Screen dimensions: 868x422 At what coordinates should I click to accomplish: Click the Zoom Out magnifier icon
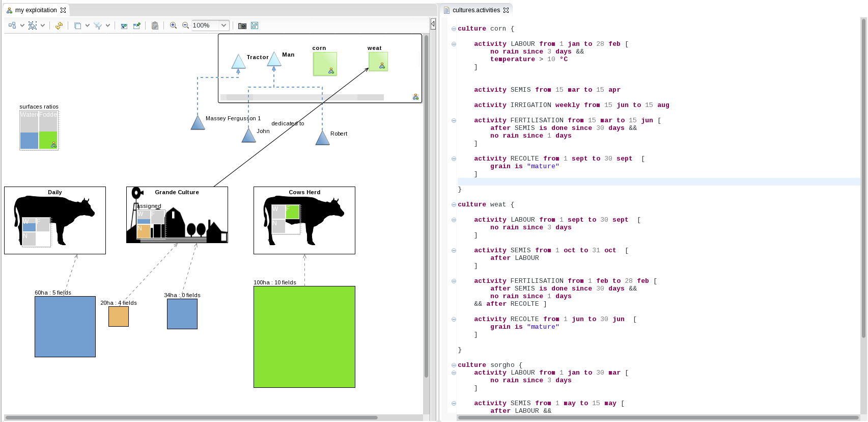(185, 25)
